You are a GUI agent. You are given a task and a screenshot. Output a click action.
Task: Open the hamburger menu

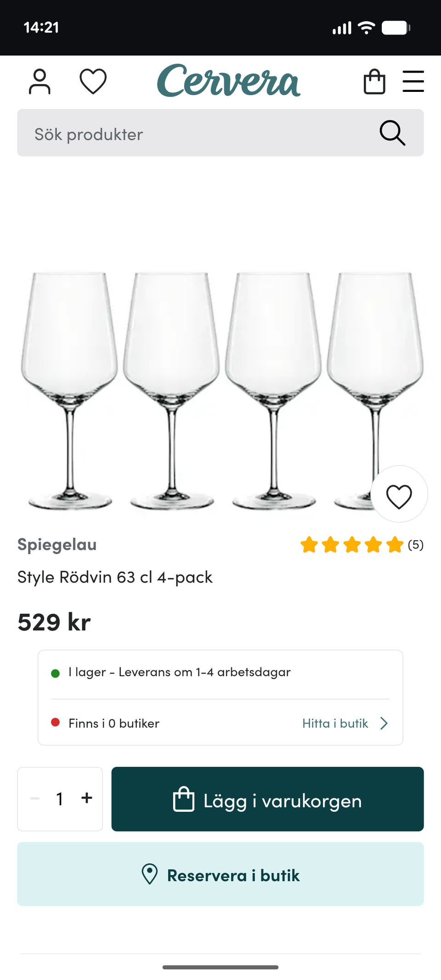413,81
